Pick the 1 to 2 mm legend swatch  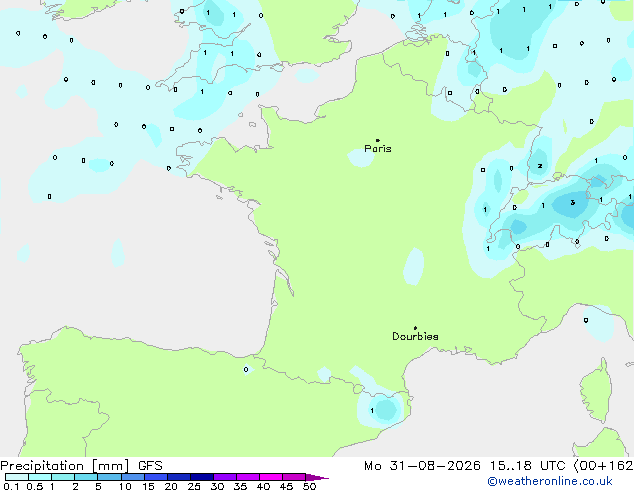63,477
